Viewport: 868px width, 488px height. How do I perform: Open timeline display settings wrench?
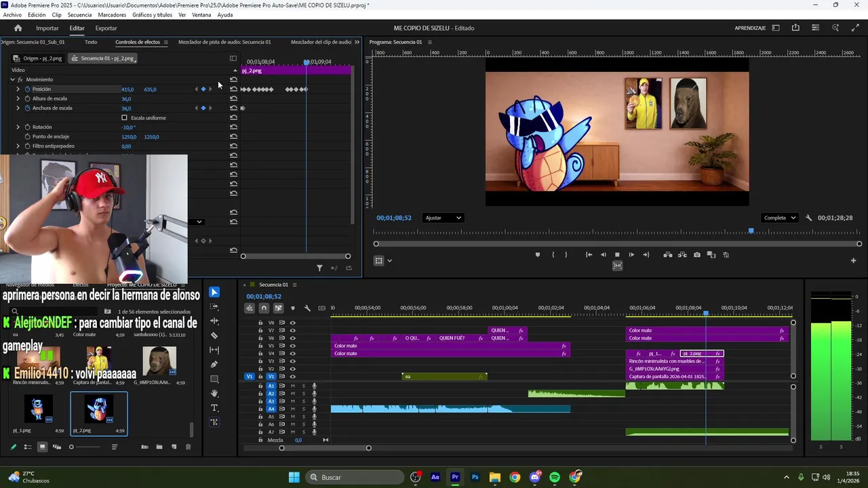pos(307,308)
